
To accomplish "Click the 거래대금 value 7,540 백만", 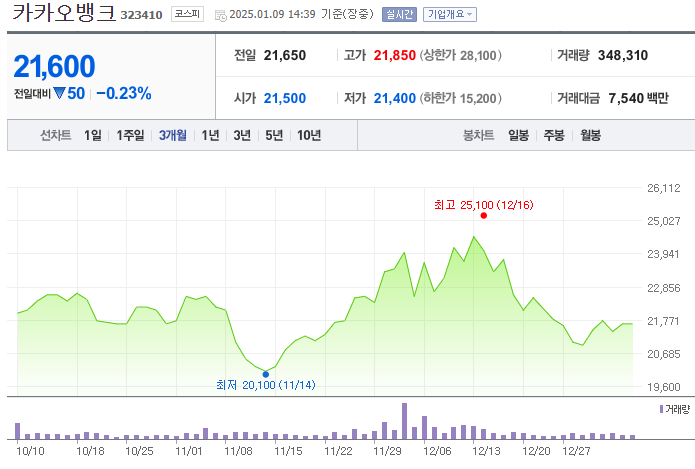I will pyautogui.click(x=638, y=98).
